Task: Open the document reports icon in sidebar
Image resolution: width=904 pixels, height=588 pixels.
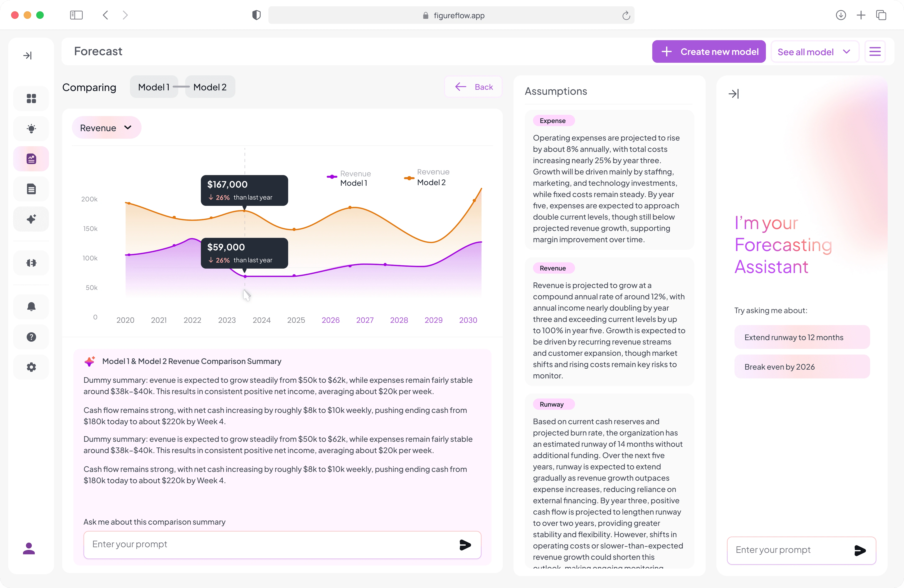Action: 31,189
